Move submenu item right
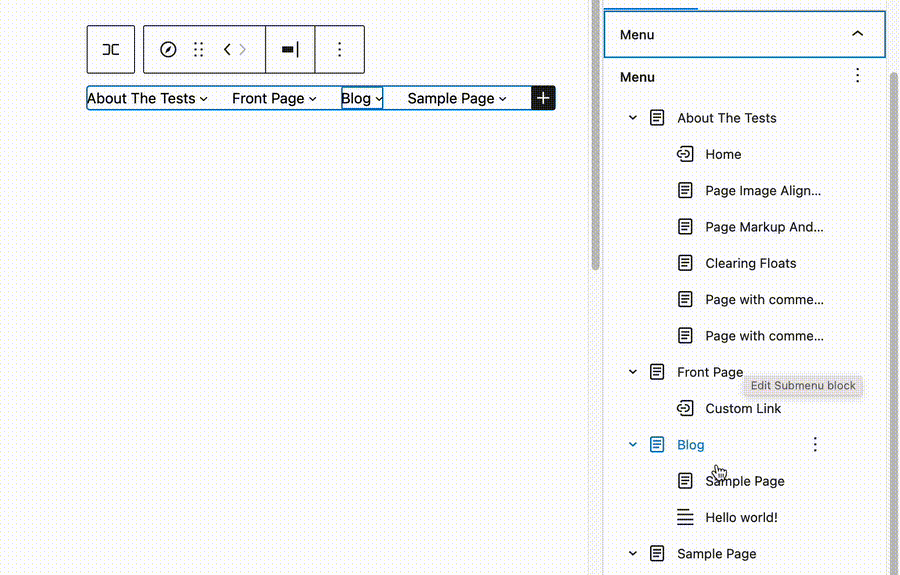Image resolution: width=900 pixels, height=575 pixels. click(x=243, y=49)
